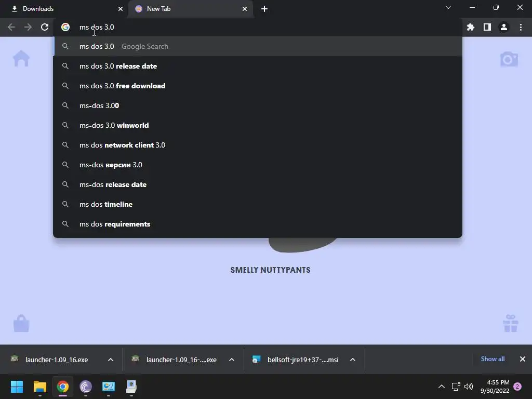Close the New Tab tab
The height and width of the screenshot is (399, 532).
pos(245,9)
